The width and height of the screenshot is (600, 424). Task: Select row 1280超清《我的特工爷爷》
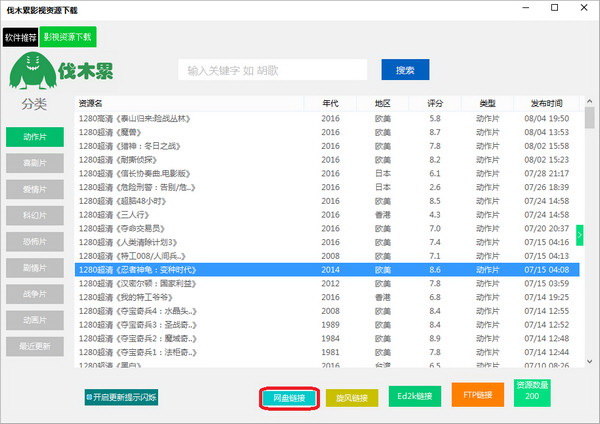(x=327, y=297)
